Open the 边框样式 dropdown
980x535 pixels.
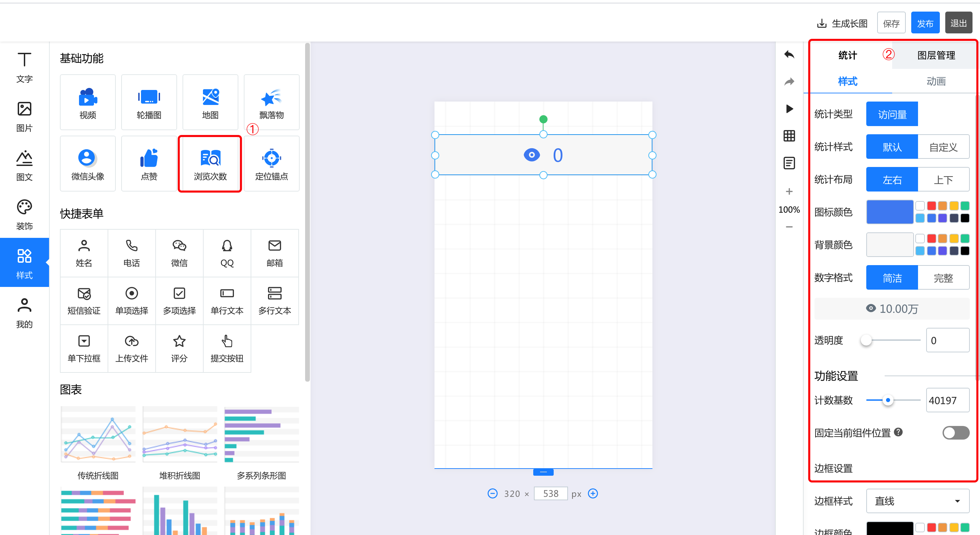(x=917, y=501)
